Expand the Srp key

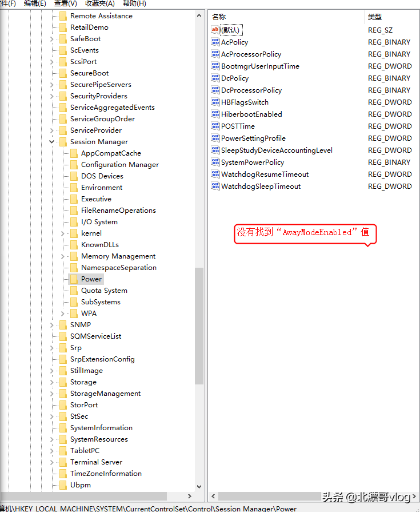tap(51, 348)
